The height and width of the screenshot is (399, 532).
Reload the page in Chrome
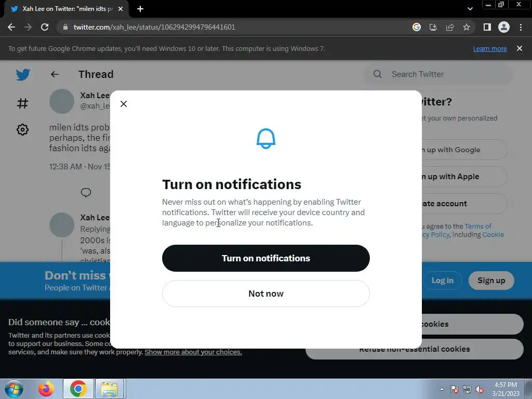45,27
